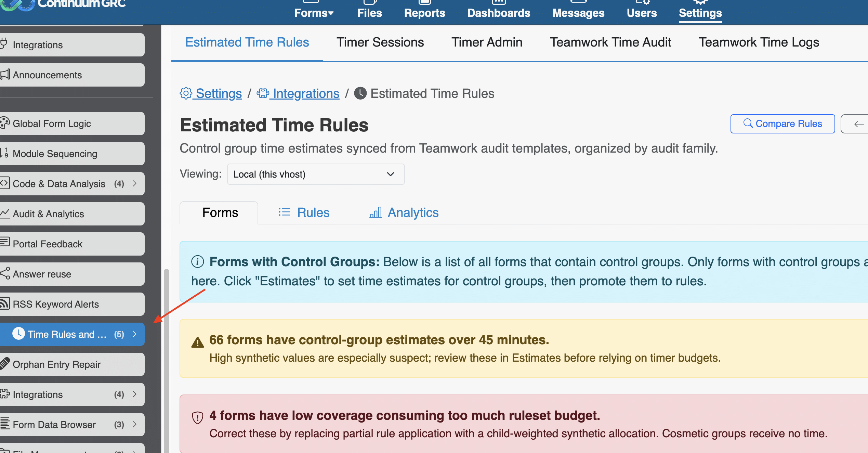
Task: Click the Module Sequencing sort icon
Action: point(4,153)
